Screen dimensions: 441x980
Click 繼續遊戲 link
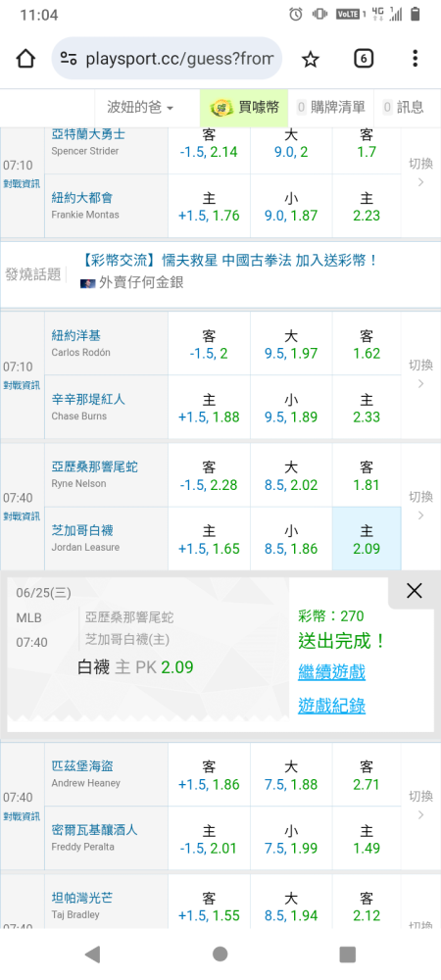pyautogui.click(x=331, y=672)
